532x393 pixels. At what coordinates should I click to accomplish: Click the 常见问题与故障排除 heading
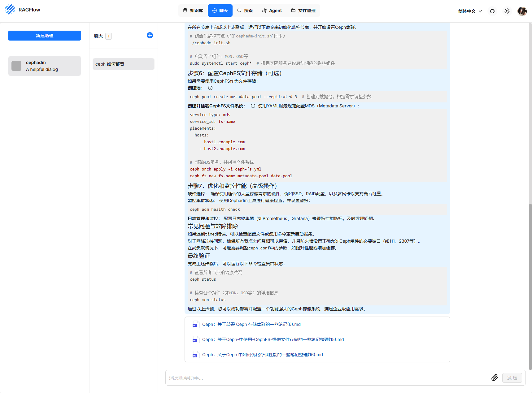click(213, 226)
